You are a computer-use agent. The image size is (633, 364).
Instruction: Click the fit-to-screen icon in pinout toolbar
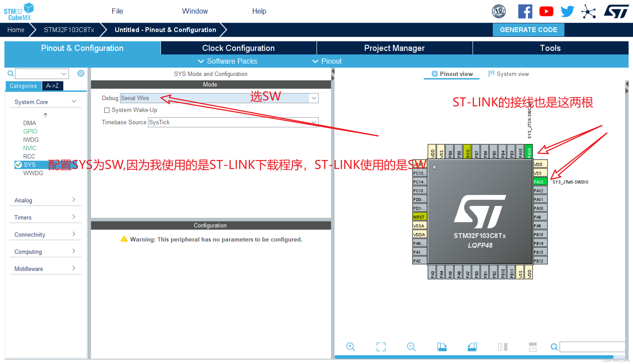381,347
